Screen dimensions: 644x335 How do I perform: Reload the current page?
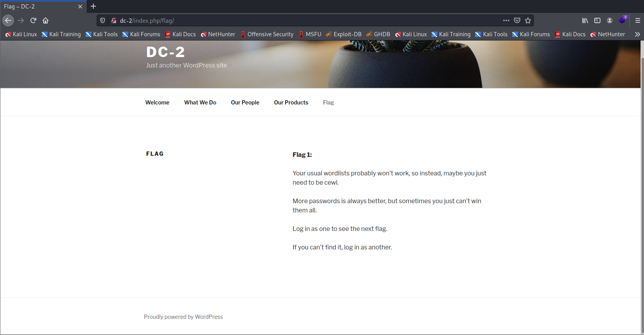click(x=33, y=20)
